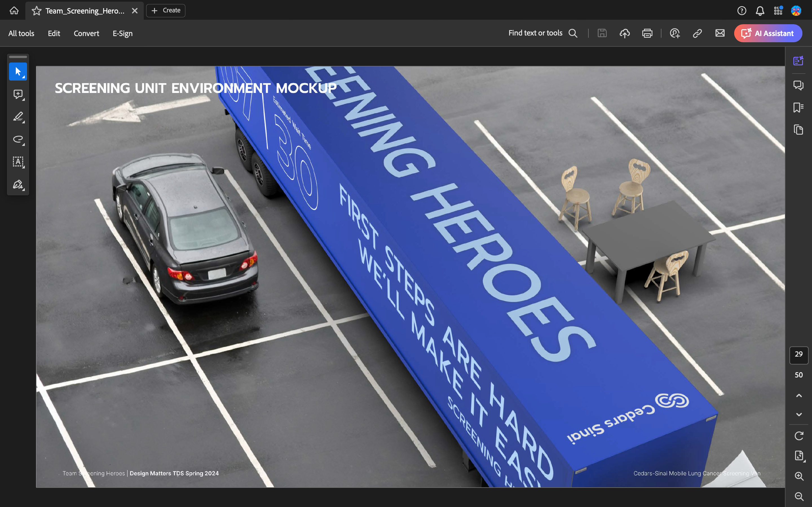Pick the freehand draw loop tool

coord(18,139)
